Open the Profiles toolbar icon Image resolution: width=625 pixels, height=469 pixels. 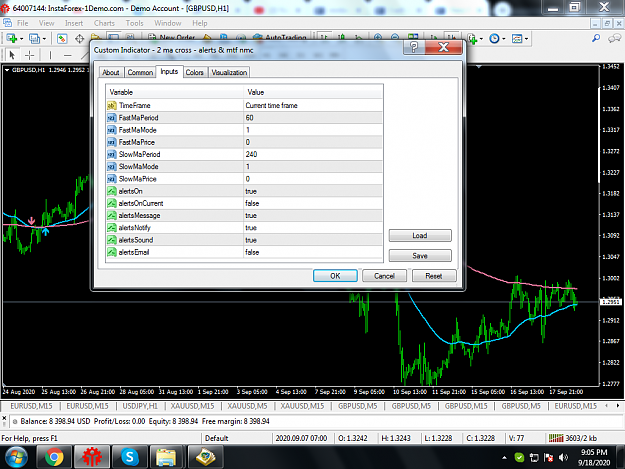(x=34, y=39)
